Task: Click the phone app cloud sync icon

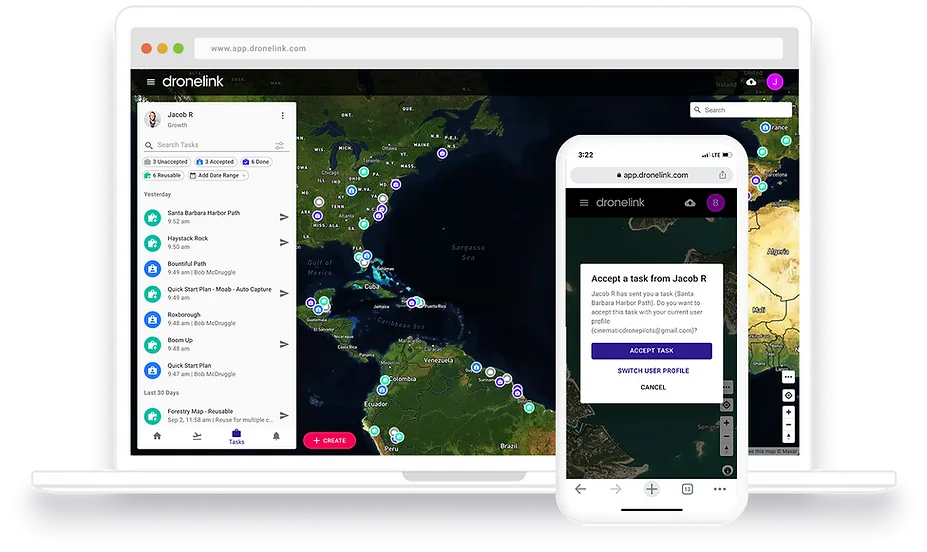Action: tap(690, 203)
